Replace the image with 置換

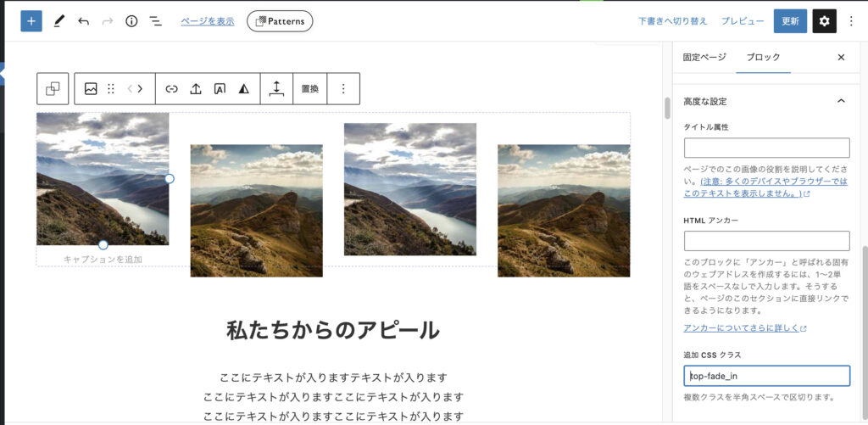(x=310, y=89)
